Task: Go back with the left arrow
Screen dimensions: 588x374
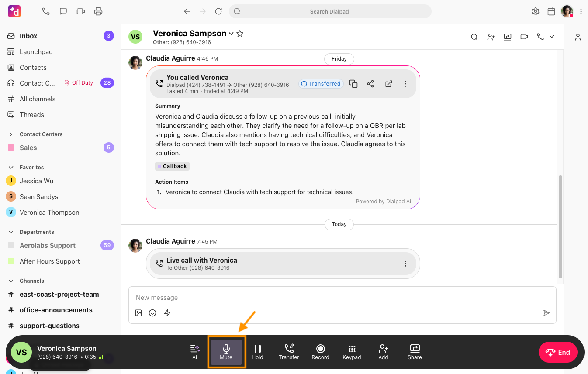Action: (x=187, y=11)
